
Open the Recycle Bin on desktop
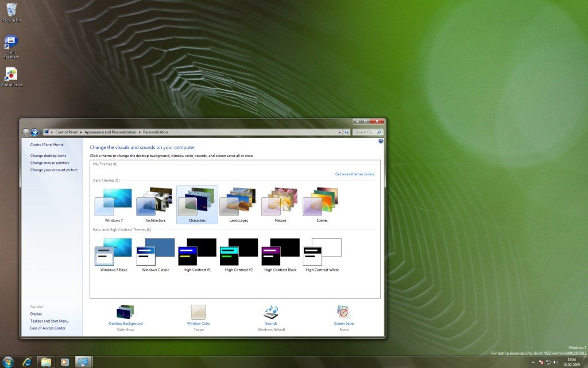(11, 10)
